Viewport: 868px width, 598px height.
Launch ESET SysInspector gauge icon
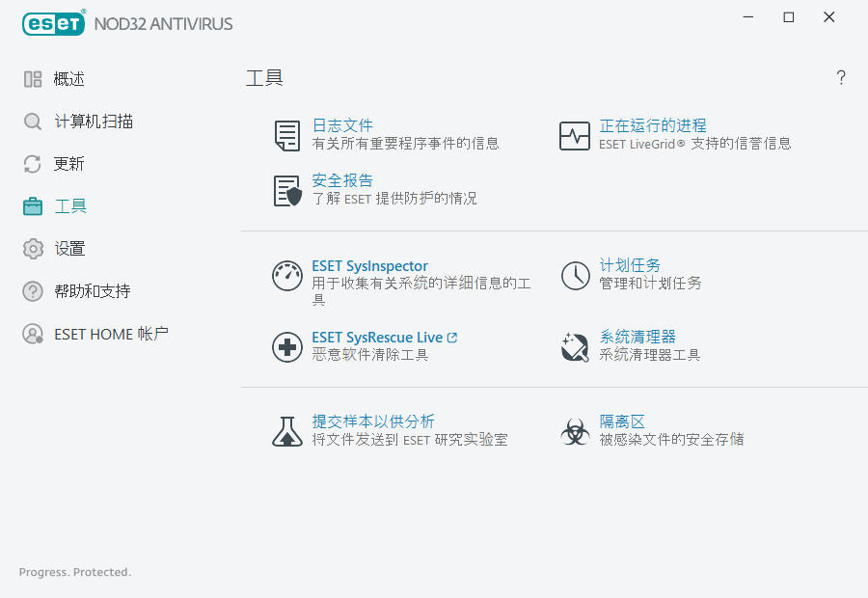(x=286, y=276)
